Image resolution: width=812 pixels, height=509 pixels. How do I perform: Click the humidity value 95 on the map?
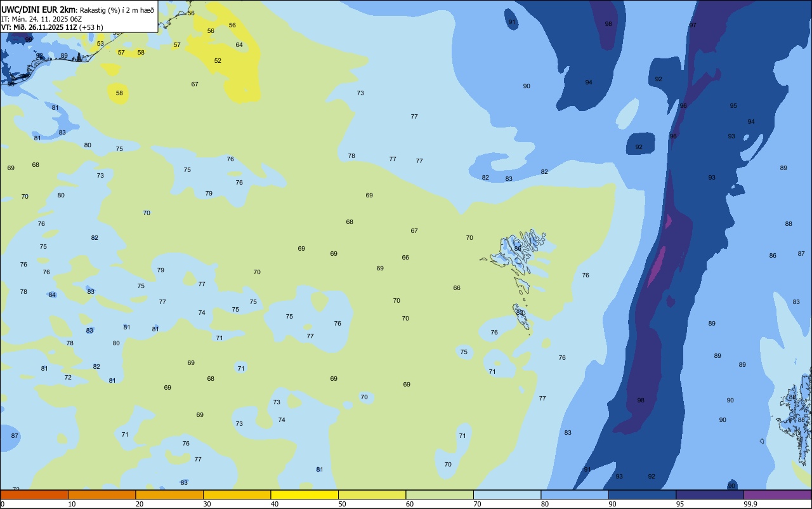tap(733, 106)
